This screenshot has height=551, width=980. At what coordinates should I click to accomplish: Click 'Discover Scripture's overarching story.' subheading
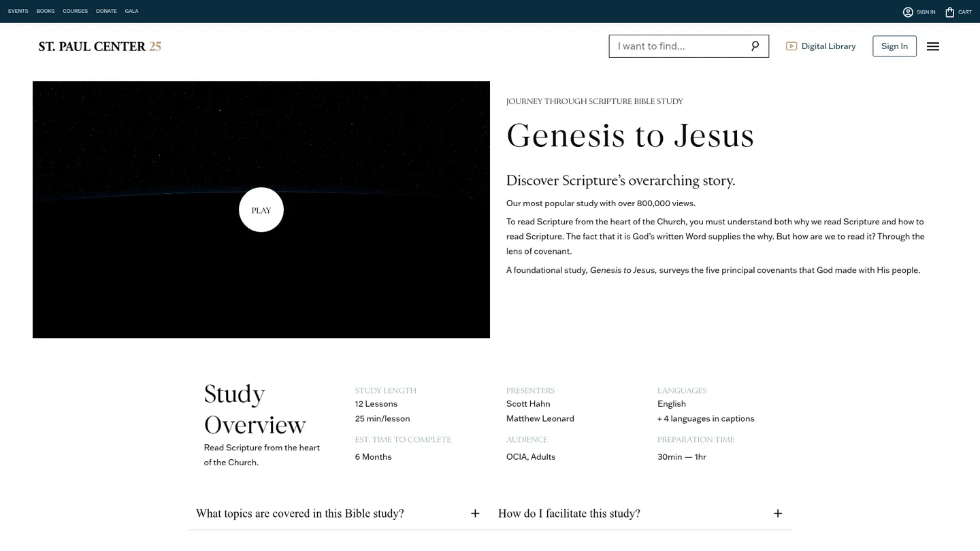(621, 180)
